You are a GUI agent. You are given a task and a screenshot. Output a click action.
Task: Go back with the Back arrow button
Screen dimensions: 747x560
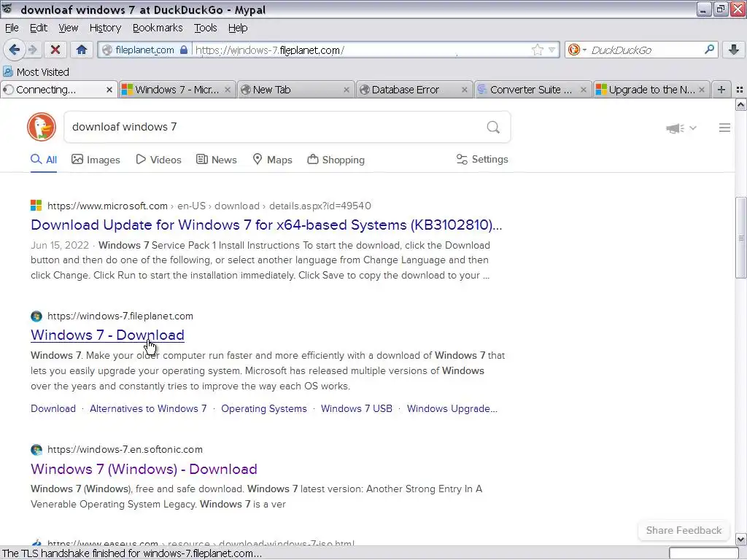click(15, 50)
